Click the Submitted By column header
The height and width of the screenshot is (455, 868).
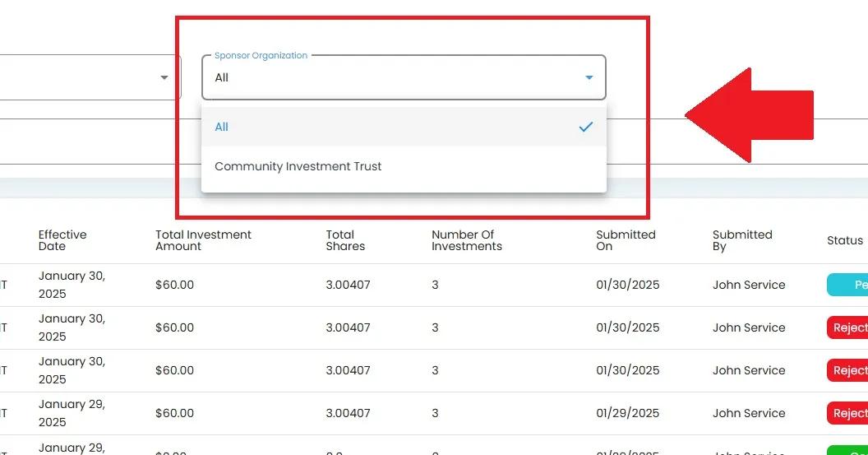(741, 240)
